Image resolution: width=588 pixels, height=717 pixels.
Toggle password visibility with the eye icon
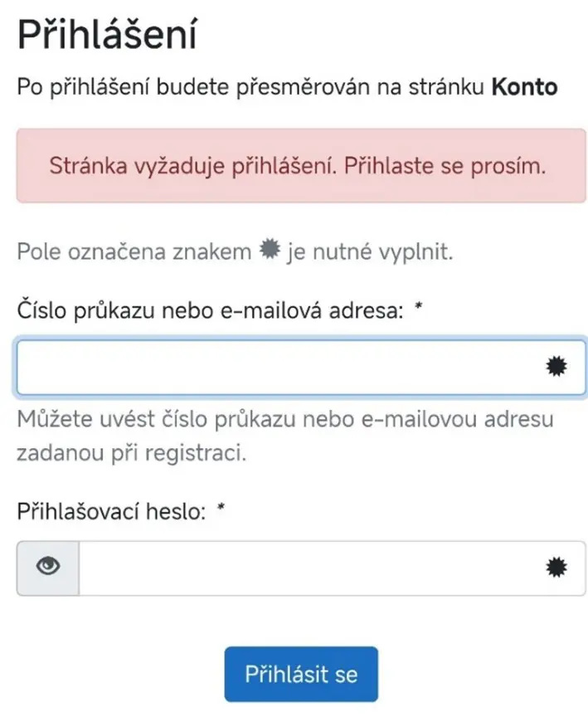[x=48, y=568]
